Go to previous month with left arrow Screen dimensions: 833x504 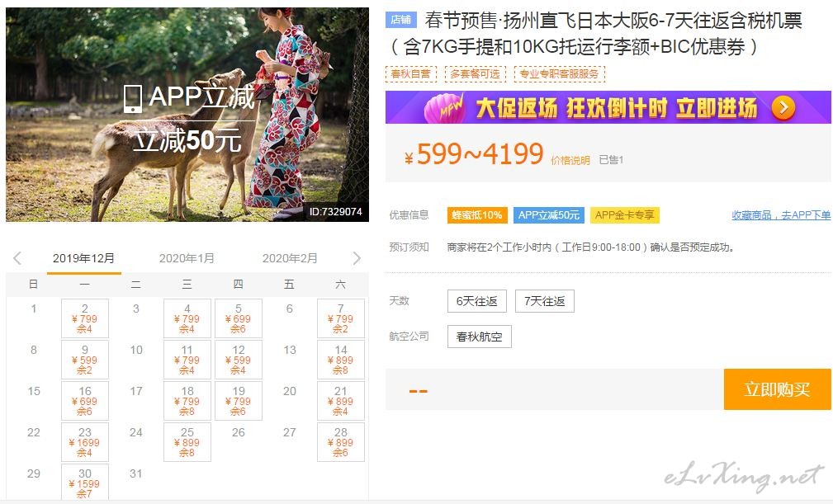pyautogui.click(x=17, y=258)
